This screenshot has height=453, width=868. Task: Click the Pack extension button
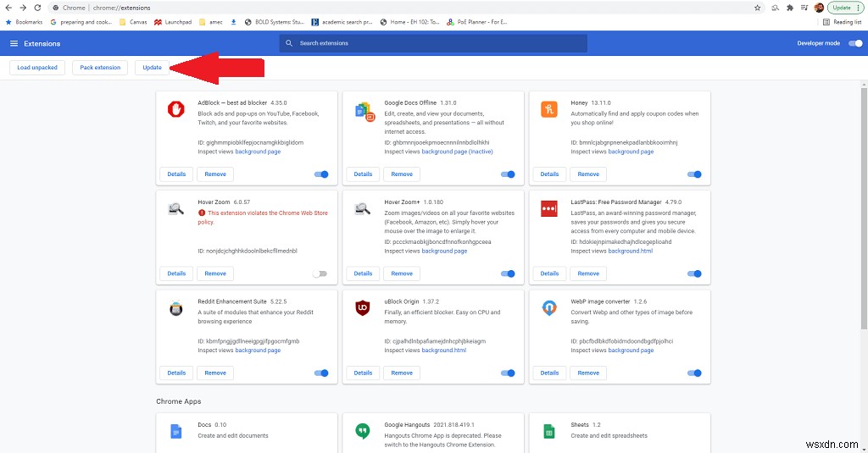tap(100, 68)
